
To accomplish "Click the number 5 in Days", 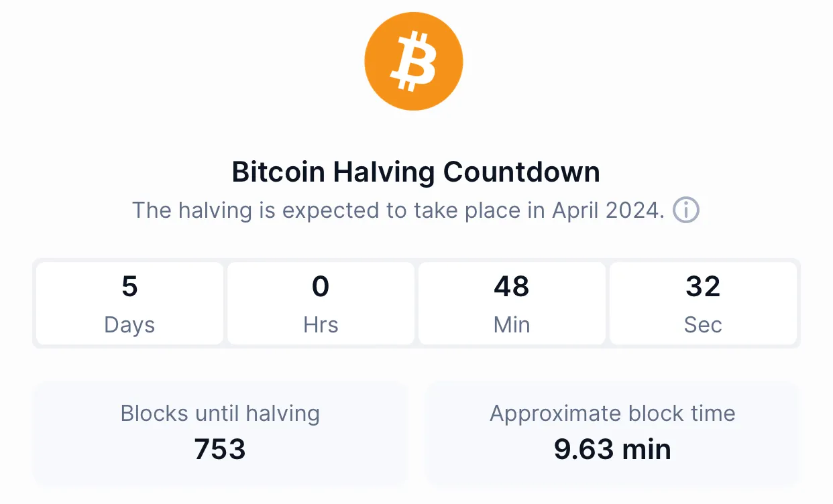I will click(x=129, y=287).
